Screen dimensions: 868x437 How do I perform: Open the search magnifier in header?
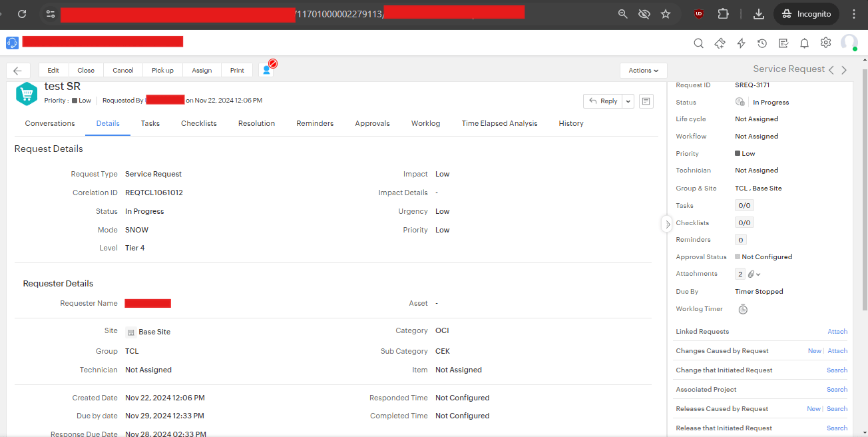click(698, 43)
